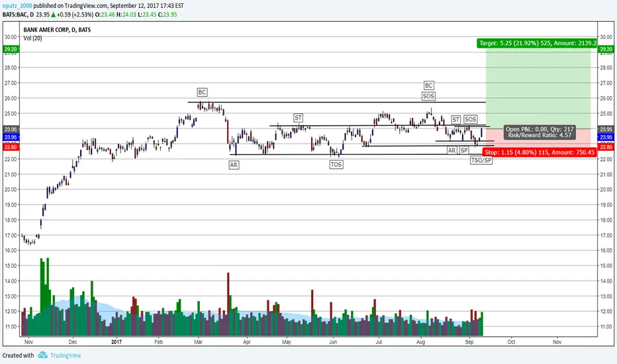
Task: Click the blue 23.95 tag on left axis
Action: pyautogui.click(x=11, y=137)
